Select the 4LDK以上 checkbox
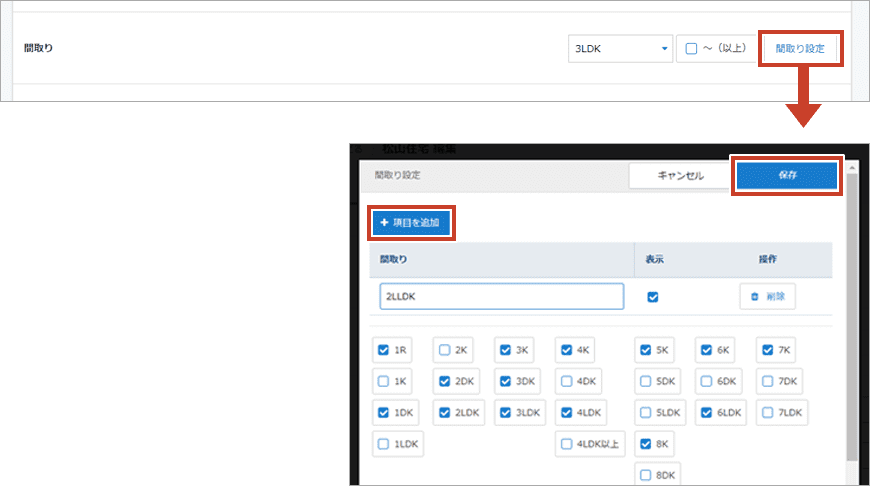870x486 pixels. pos(567,443)
